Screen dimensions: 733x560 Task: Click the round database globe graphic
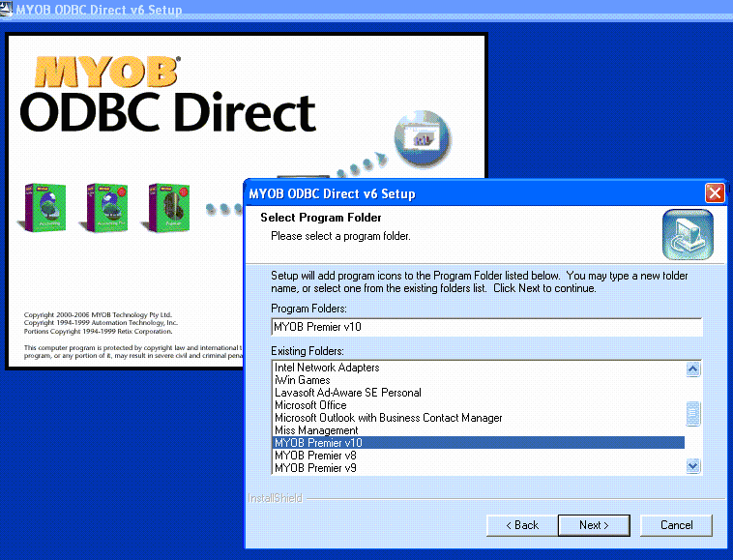(x=423, y=138)
